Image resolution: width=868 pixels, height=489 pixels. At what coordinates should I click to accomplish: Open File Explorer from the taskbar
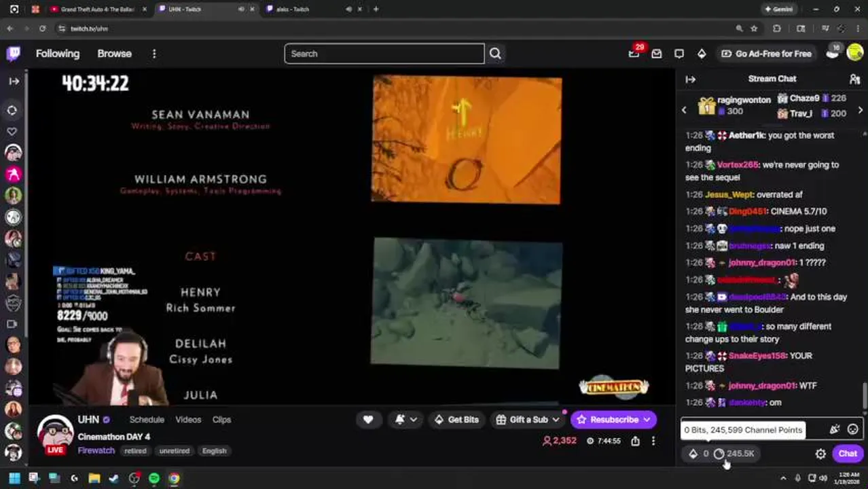(94, 478)
